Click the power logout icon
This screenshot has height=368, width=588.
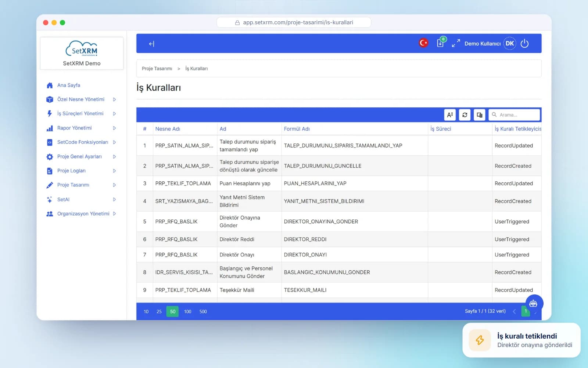coord(524,43)
